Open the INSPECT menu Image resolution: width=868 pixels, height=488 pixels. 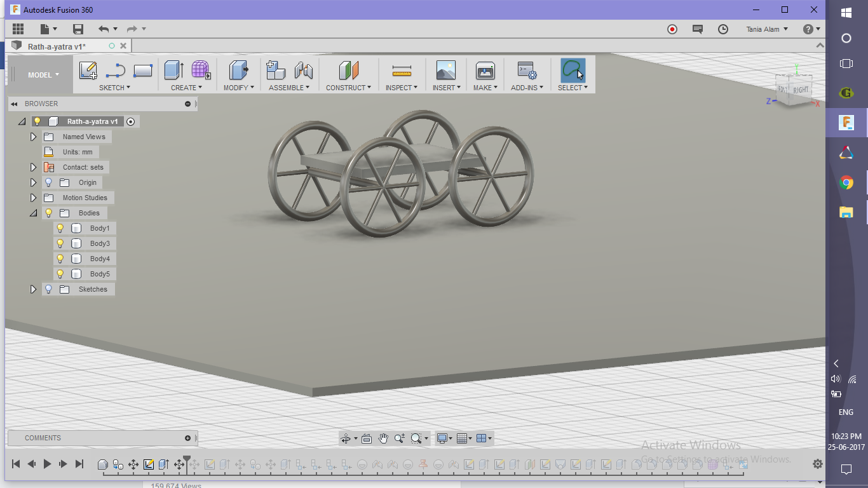402,88
